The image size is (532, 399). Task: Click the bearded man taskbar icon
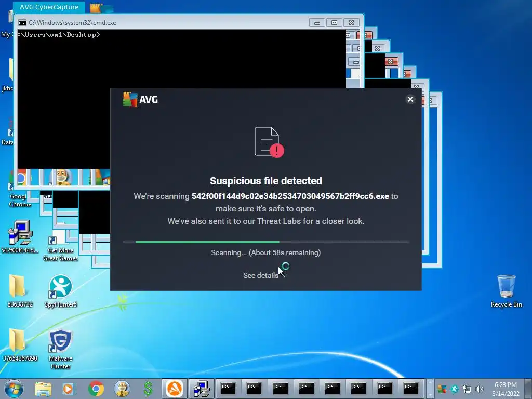click(x=122, y=389)
